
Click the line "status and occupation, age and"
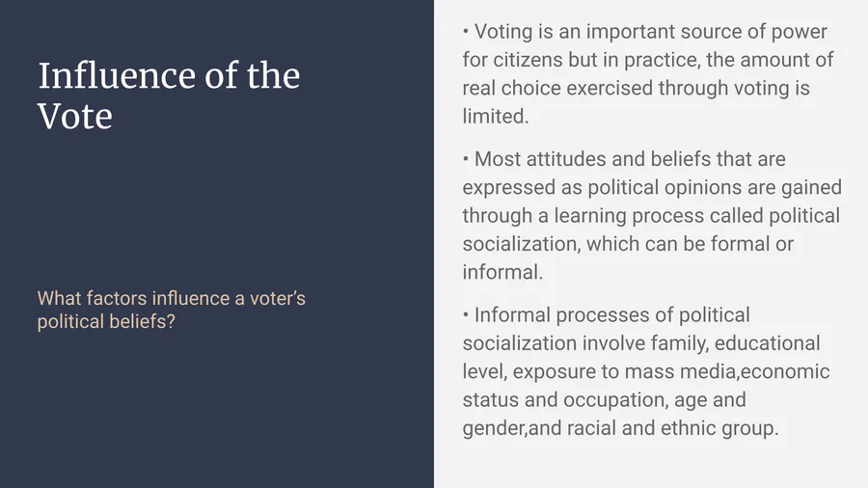[x=604, y=399]
